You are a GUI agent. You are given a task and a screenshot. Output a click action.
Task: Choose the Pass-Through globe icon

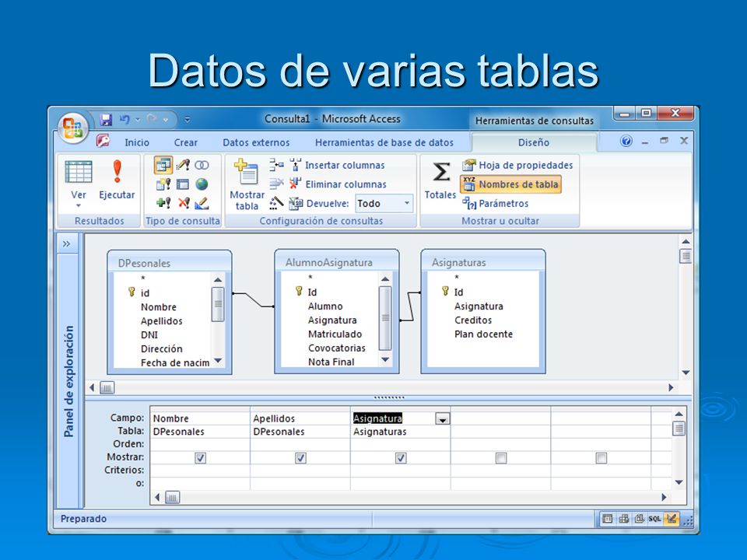coord(202,184)
